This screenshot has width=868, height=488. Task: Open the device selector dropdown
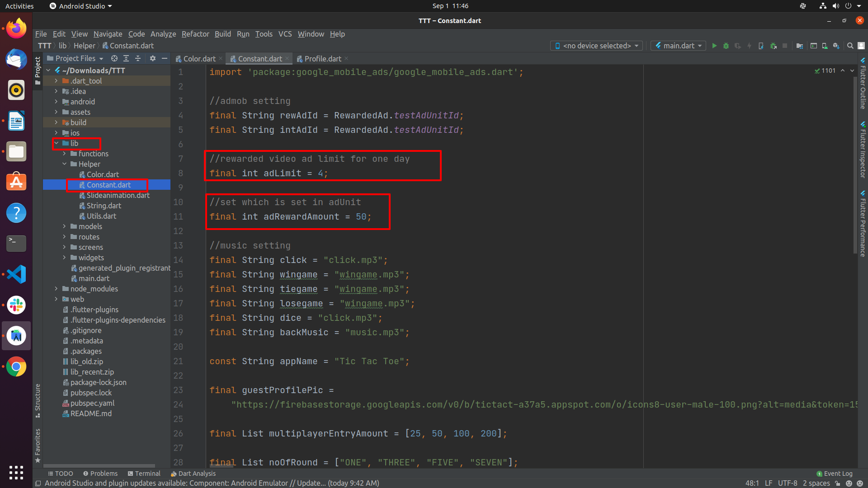(x=596, y=46)
